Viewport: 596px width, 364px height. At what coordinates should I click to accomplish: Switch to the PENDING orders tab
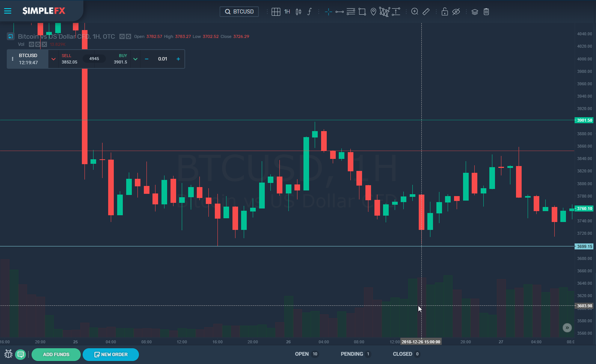point(356,354)
